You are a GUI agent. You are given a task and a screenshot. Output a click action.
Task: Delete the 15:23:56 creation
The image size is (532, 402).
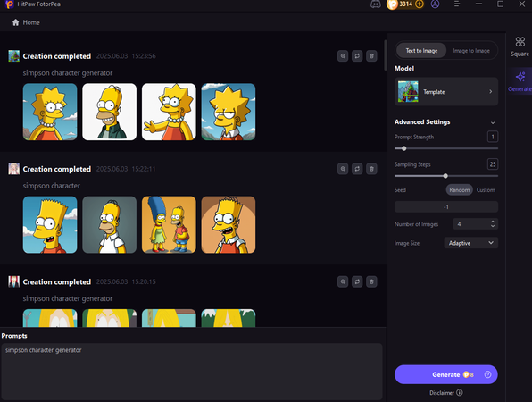point(371,56)
